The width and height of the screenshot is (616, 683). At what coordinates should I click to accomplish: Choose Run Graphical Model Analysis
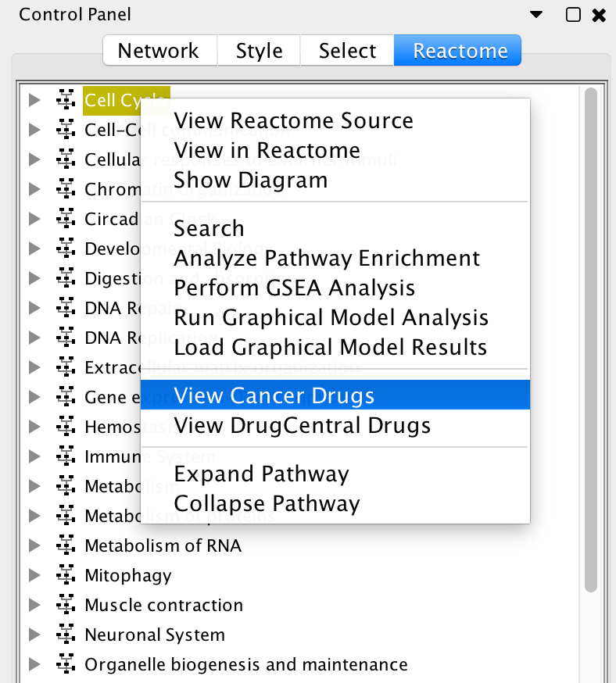point(335,317)
